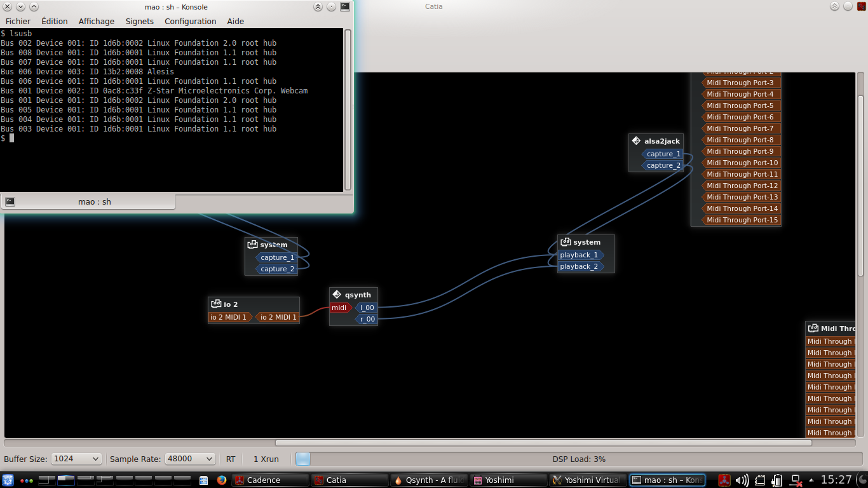Click the network tray icon
This screenshot has width=868, height=488.
[x=796, y=480]
